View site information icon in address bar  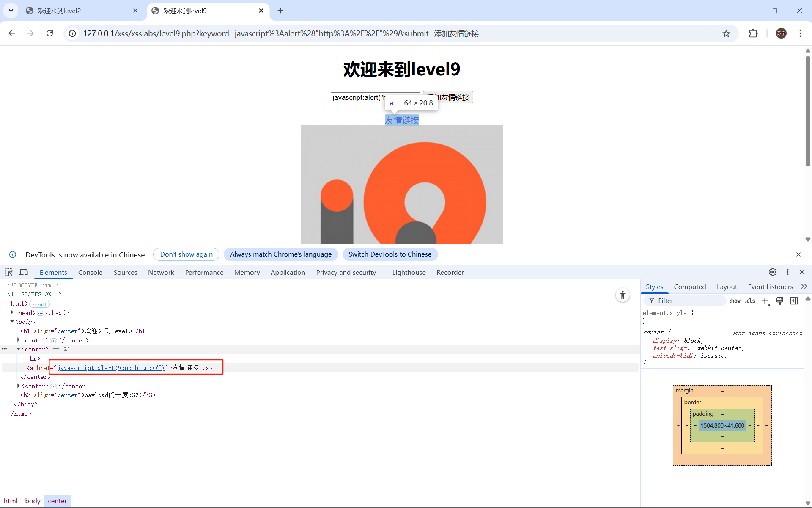coord(73,33)
